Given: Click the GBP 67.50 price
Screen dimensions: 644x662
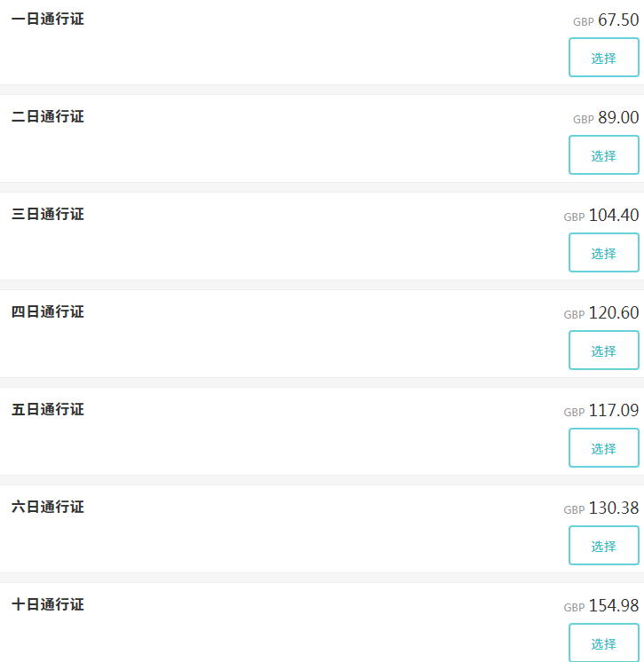Looking at the screenshot, I should [x=607, y=20].
